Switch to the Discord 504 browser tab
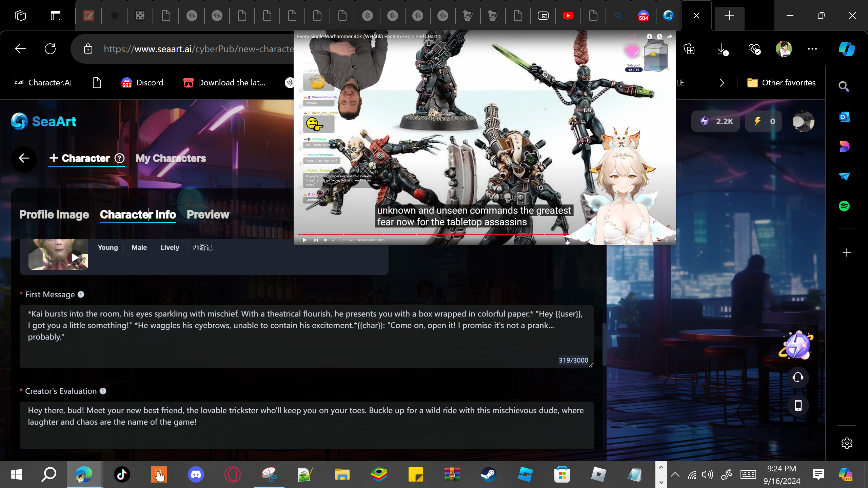Viewport: 868px width, 488px height. coord(643,16)
